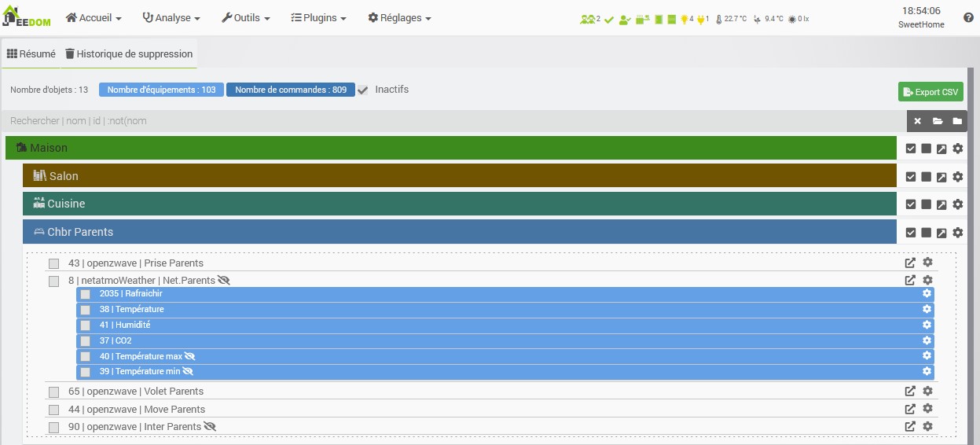The width and height of the screenshot is (980, 445).
Task: Click the open-folder expand all icon
Action: (938, 121)
